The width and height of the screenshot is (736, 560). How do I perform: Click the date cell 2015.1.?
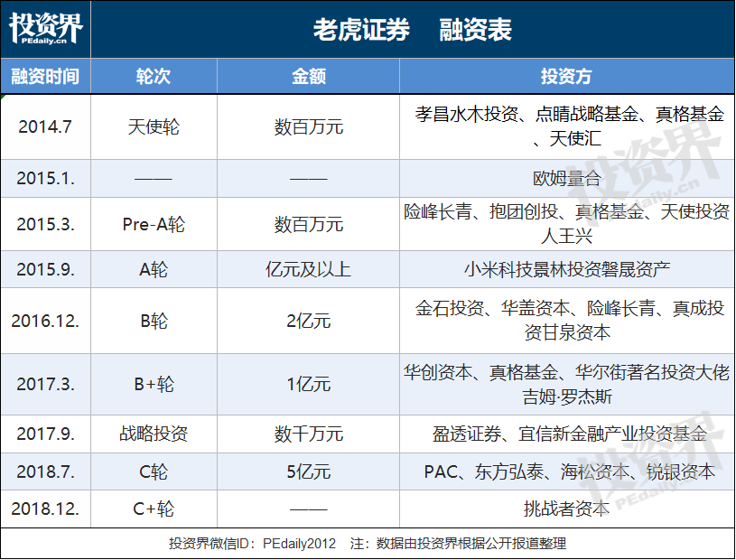coord(45,178)
